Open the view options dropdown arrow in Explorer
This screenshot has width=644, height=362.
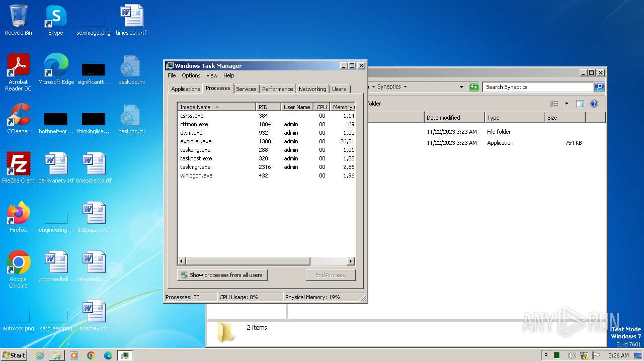coord(567,104)
